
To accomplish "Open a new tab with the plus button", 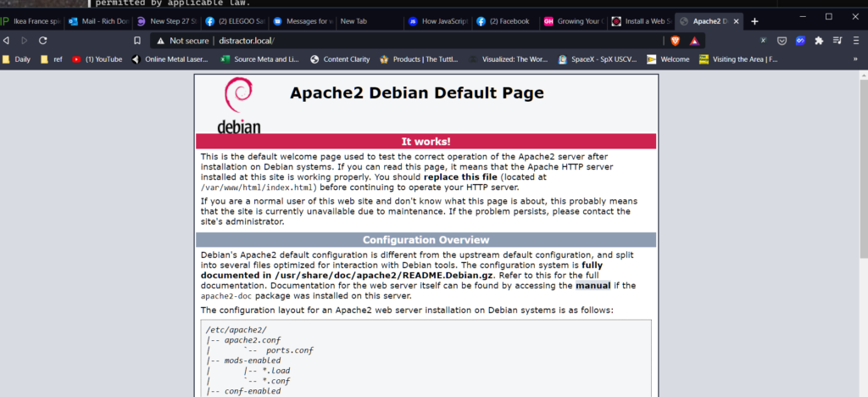I will (754, 21).
